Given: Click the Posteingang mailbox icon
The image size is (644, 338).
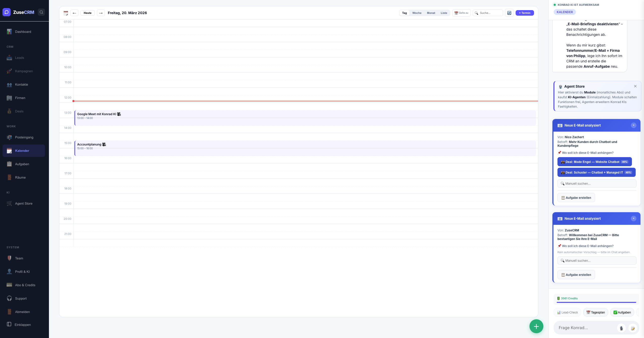Looking at the screenshot, I should (x=9, y=137).
